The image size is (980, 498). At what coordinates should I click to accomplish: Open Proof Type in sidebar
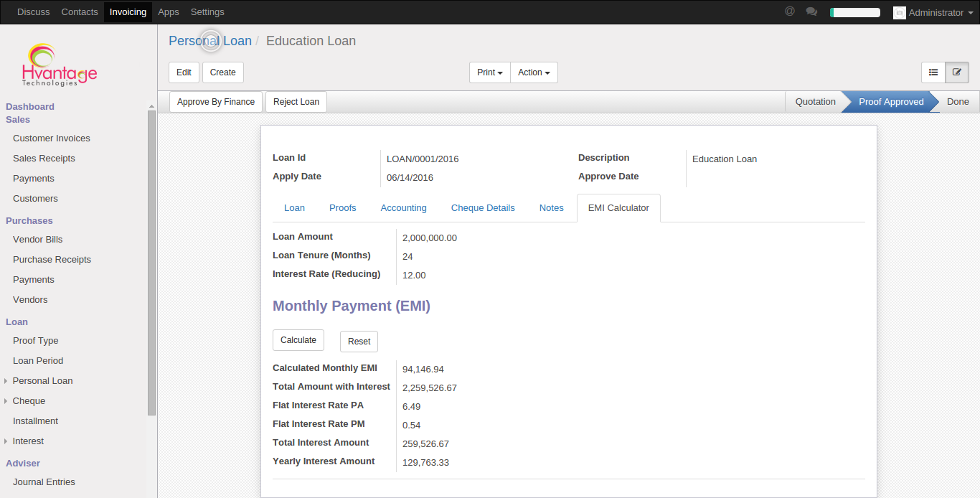click(36, 341)
